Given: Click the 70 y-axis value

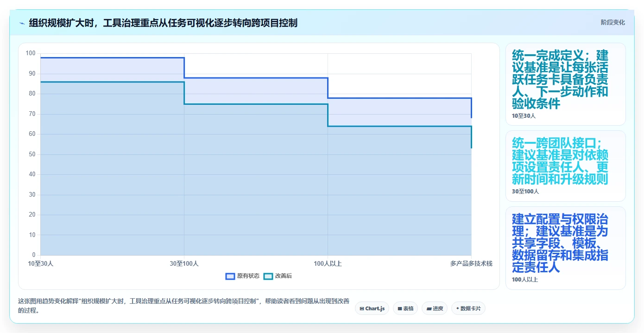Looking at the screenshot, I should tap(32, 114).
